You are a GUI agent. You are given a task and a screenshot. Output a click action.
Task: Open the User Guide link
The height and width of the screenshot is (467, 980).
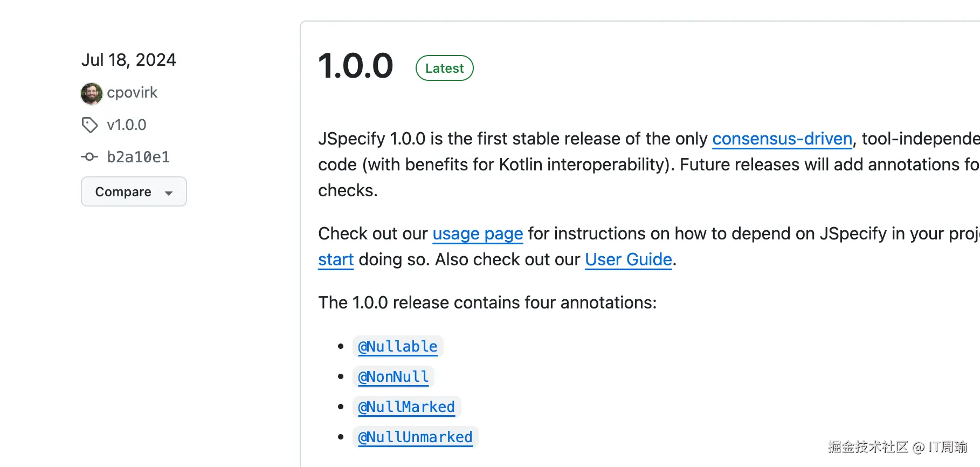(x=629, y=260)
